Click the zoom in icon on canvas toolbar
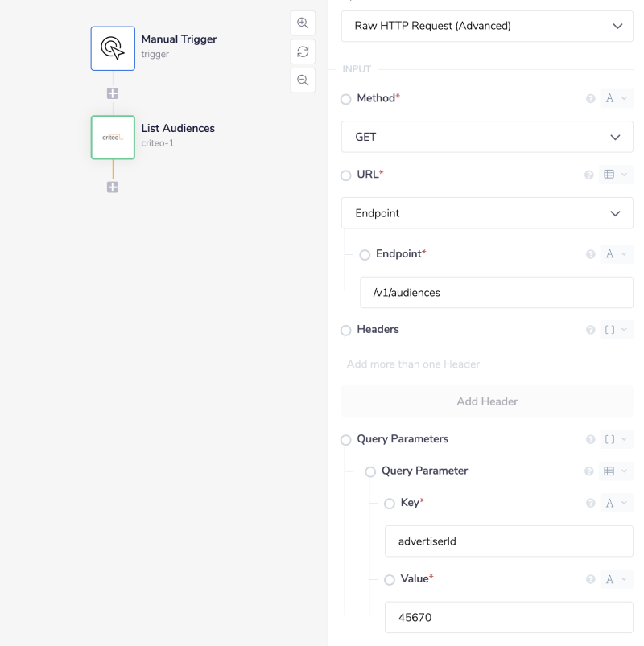This screenshot has width=644, height=646. point(303,23)
